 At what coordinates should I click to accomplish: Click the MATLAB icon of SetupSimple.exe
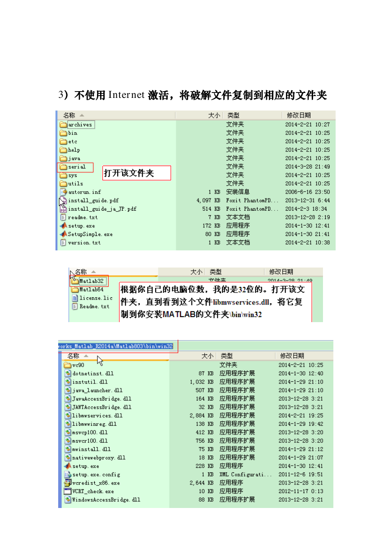63,234
